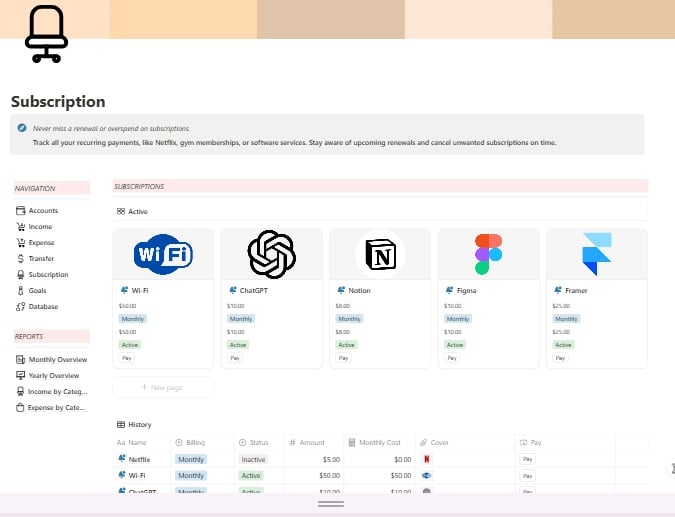The image size is (675, 517).
Task: Open Monthly Overview report
Action: click(58, 359)
